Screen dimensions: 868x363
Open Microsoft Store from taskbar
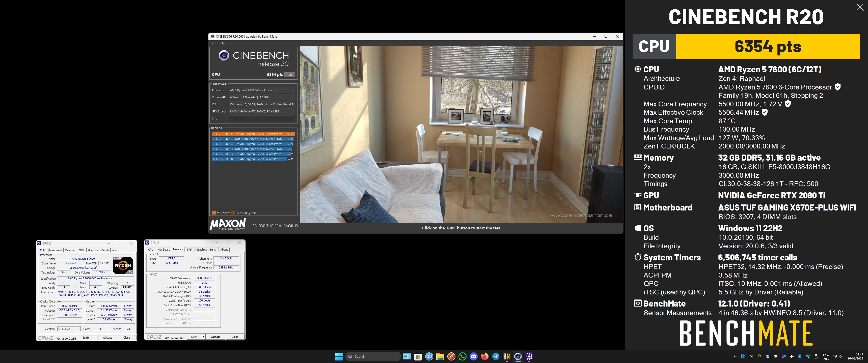pos(418,356)
